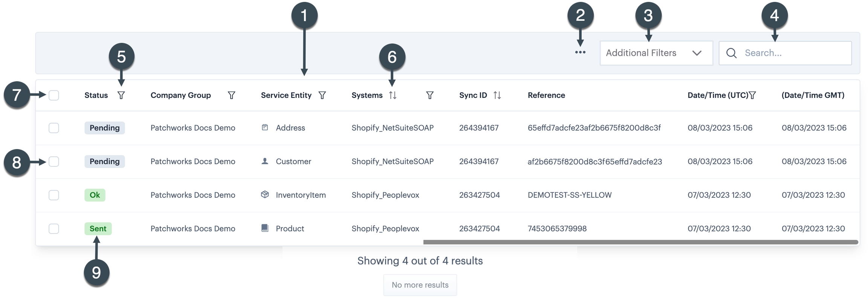Filter by Date/Time (UTC) funnel icon
The width and height of the screenshot is (868, 302).
pyautogui.click(x=752, y=95)
